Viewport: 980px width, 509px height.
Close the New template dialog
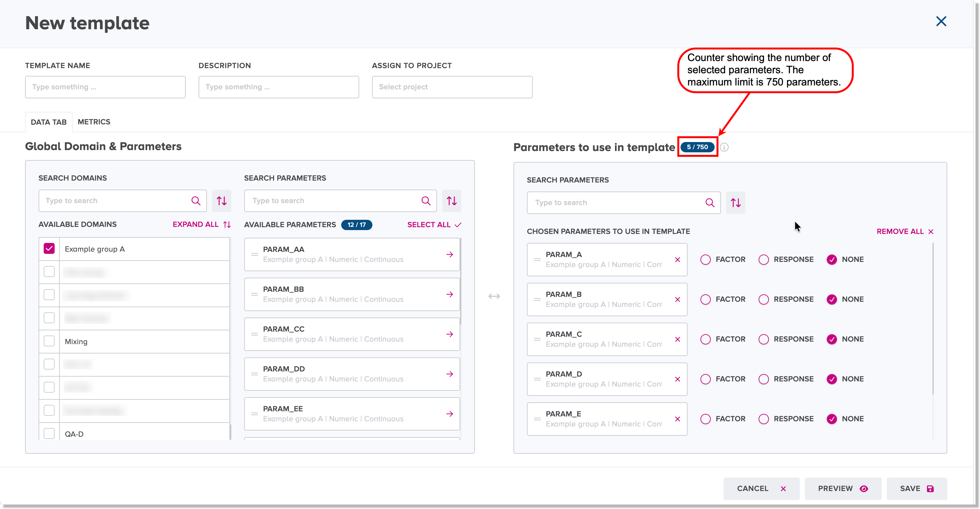tap(941, 21)
